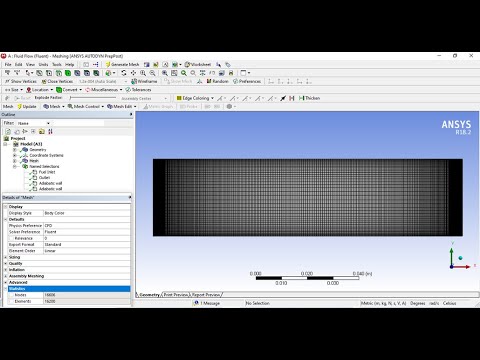Open the File menu
Image resolution: width=480 pixels, height=360 pixels.
click(x=8, y=64)
